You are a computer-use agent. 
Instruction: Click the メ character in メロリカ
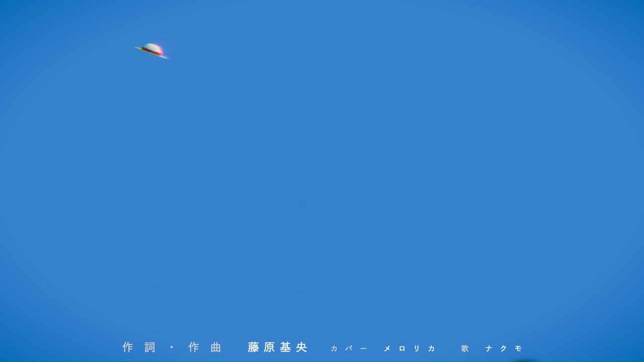coord(387,348)
